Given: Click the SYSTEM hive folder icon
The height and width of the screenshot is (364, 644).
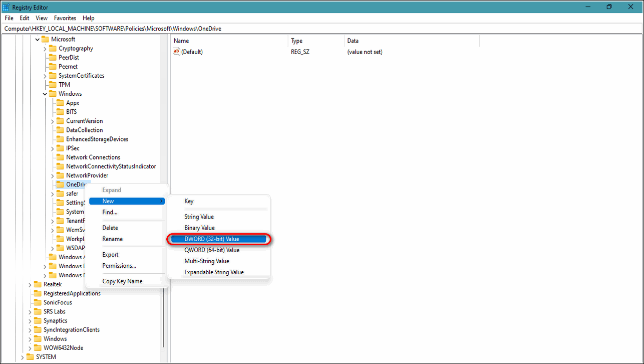Looking at the screenshot, I should [x=30, y=357].
